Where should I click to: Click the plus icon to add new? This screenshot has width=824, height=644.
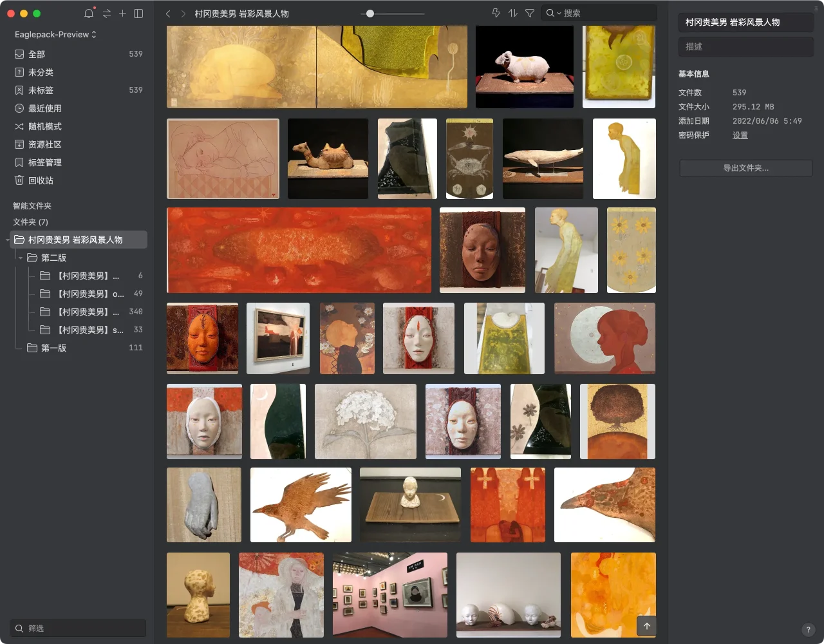click(122, 13)
